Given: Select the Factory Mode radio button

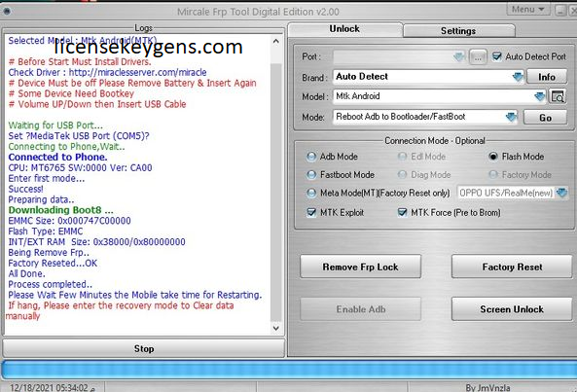Looking at the screenshot, I should [x=493, y=175].
